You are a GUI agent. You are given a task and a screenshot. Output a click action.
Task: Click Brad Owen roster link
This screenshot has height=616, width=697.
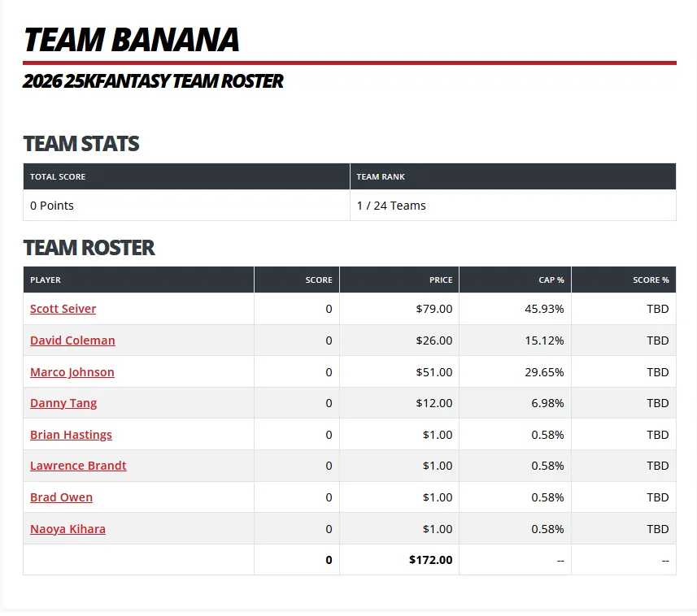[x=61, y=497]
